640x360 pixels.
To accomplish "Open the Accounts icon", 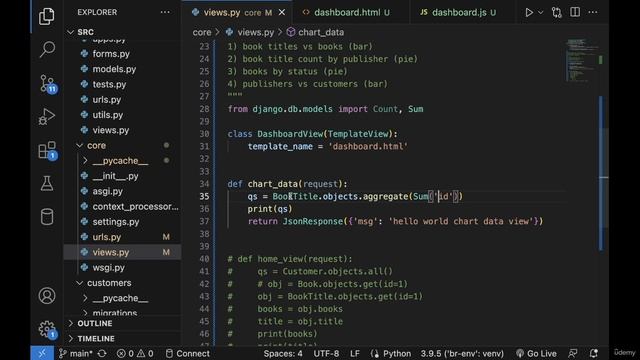I will coord(47,296).
